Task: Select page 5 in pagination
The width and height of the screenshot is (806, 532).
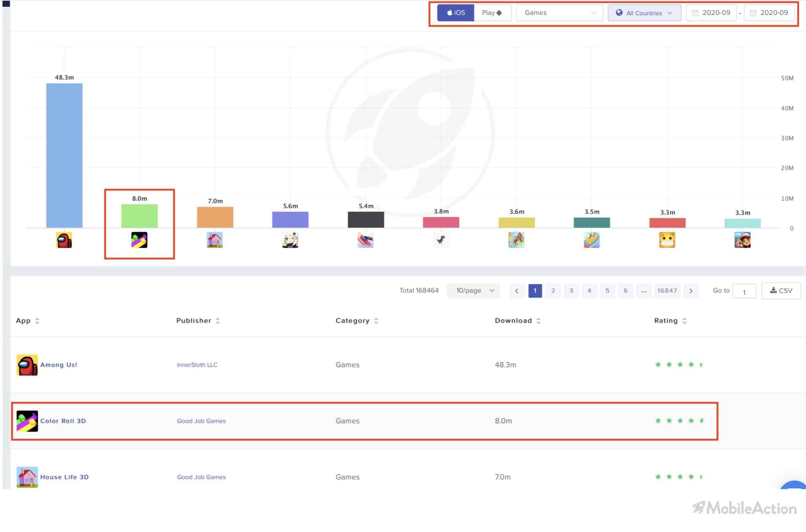Action: pos(607,291)
